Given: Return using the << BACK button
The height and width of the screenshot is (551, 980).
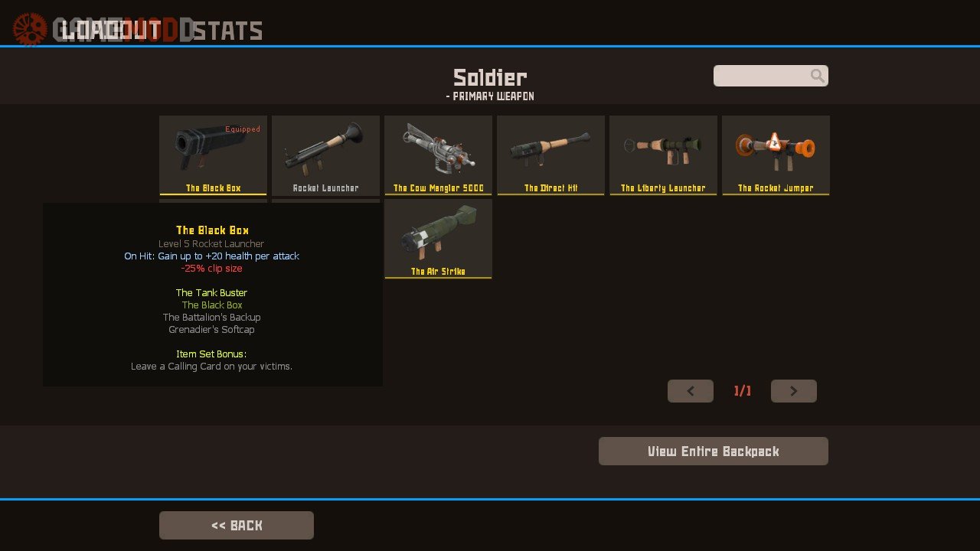Looking at the screenshot, I should click(x=237, y=526).
